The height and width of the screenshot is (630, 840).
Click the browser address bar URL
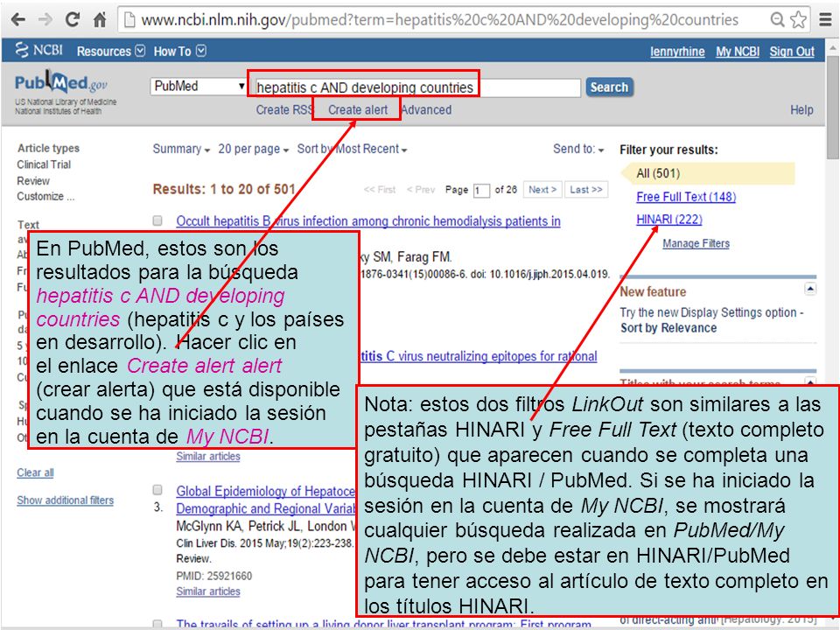(439, 20)
